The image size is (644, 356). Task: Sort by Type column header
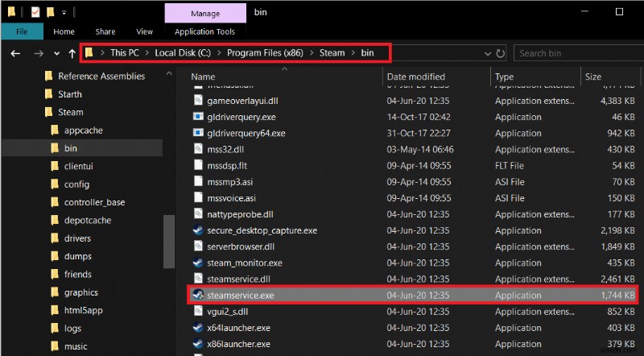(505, 77)
